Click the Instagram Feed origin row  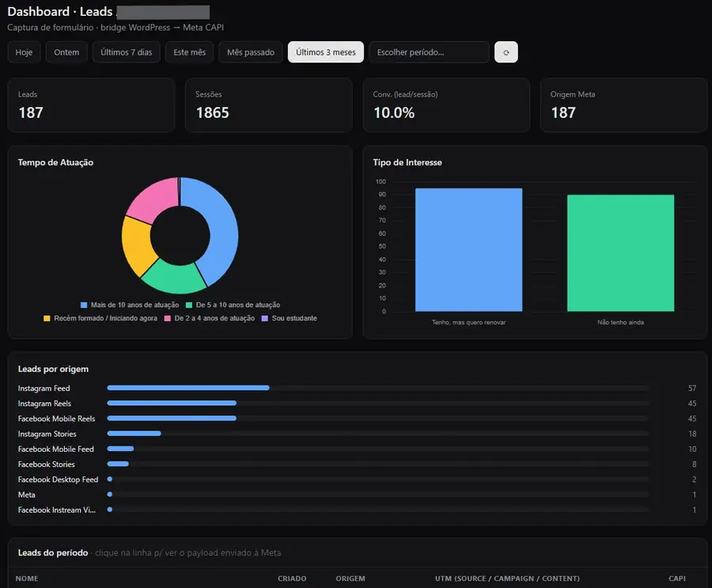point(357,388)
